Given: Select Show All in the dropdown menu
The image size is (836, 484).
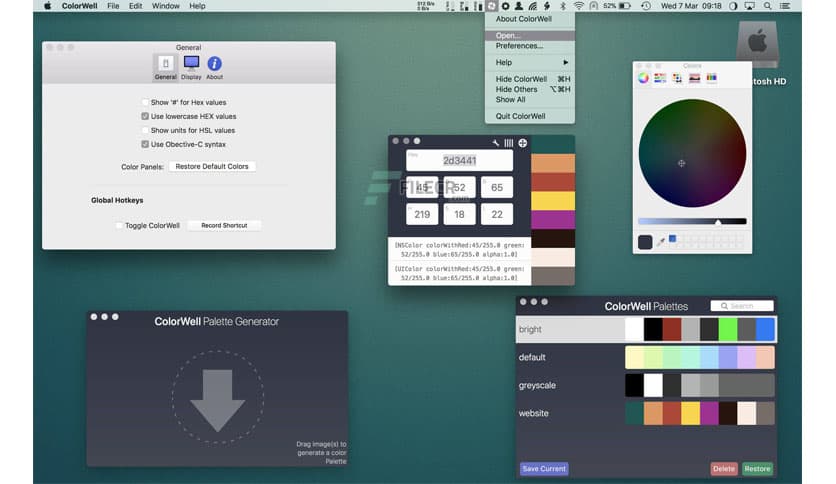Looking at the screenshot, I should 530,100.
